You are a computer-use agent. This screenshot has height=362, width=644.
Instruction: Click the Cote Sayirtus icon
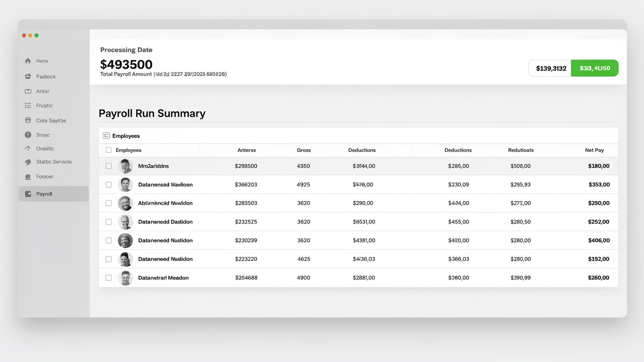coord(28,120)
